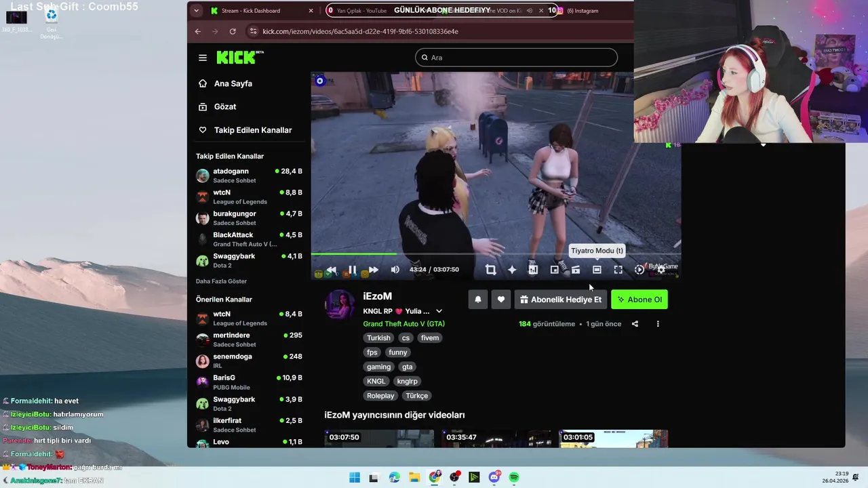Click the site info icon in address bar
Screen dimensions: 868x488
click(x=253, y=31)
